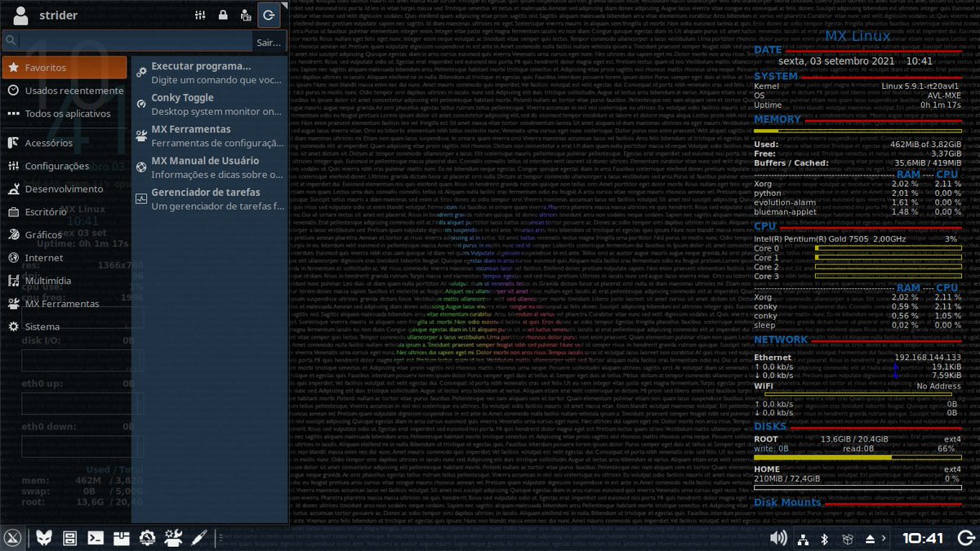This screenshot has height=551, width=980.
Task: Open the Acessórios category
Action: pos(65,143)
